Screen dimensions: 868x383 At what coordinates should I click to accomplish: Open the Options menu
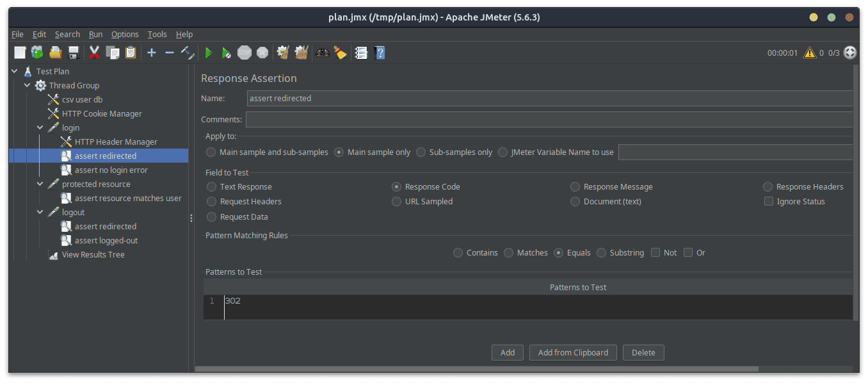click(x=125, y=35)
